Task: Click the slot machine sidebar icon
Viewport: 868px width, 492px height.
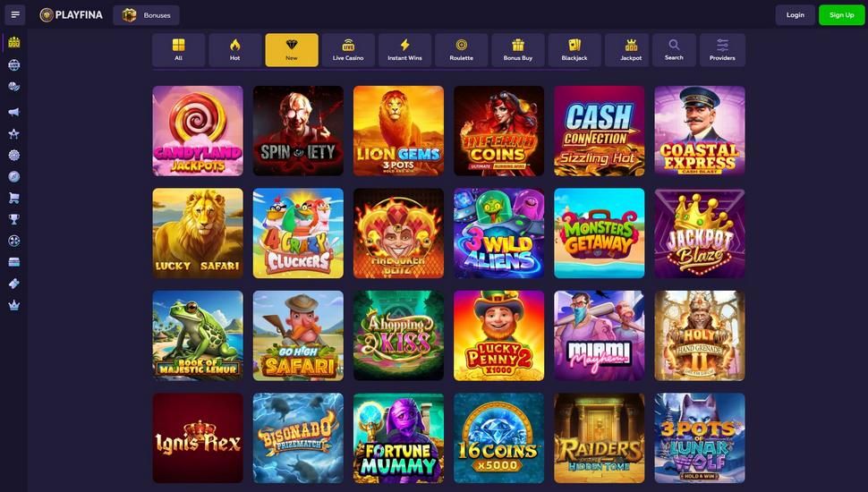Action: point(13,42)
